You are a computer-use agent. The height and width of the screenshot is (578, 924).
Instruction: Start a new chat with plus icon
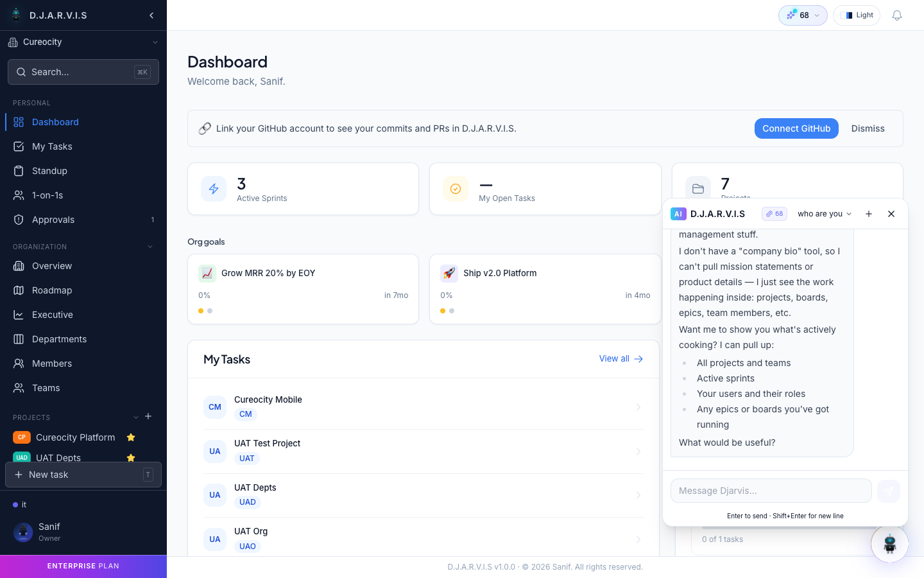click(x=869, y=214)
